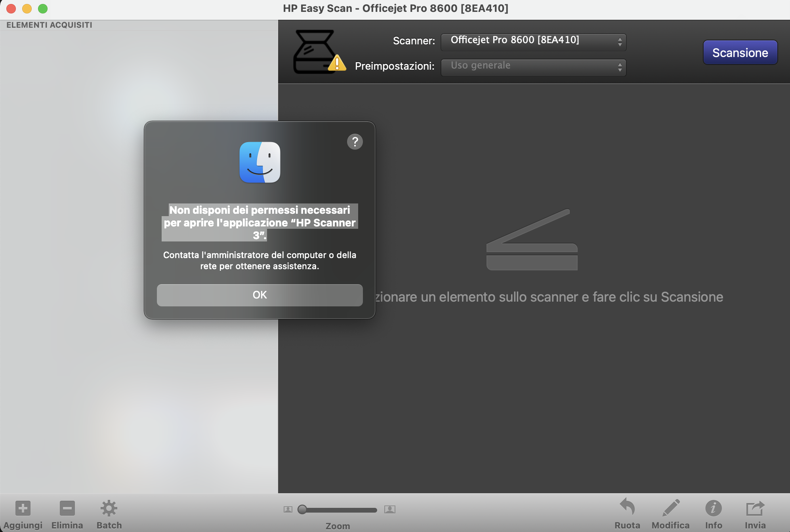
Task: Click the Finder icon in dialog
Action: coord(260,162)
